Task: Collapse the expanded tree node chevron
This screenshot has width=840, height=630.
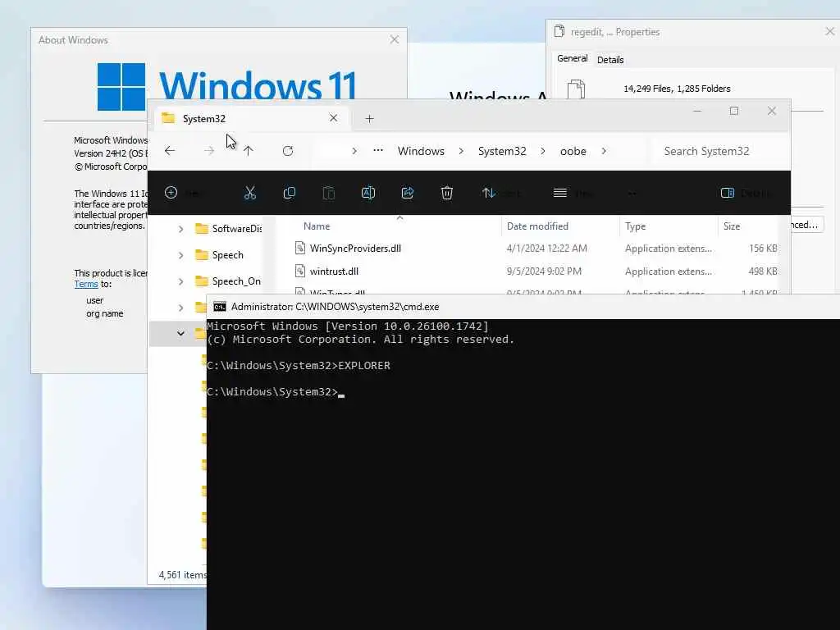Action: [180, 333]
